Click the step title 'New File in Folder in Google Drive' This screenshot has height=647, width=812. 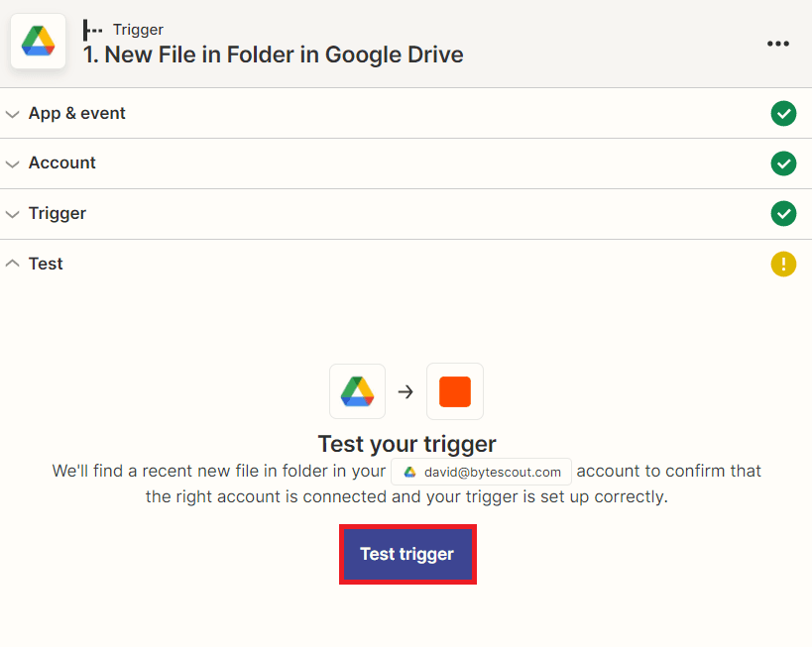pyautogui.click(x=273, y=54)
